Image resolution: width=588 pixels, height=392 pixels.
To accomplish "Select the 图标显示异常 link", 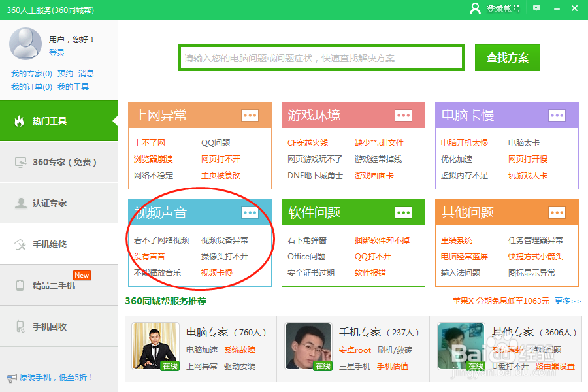I will (x=532, y=272).
